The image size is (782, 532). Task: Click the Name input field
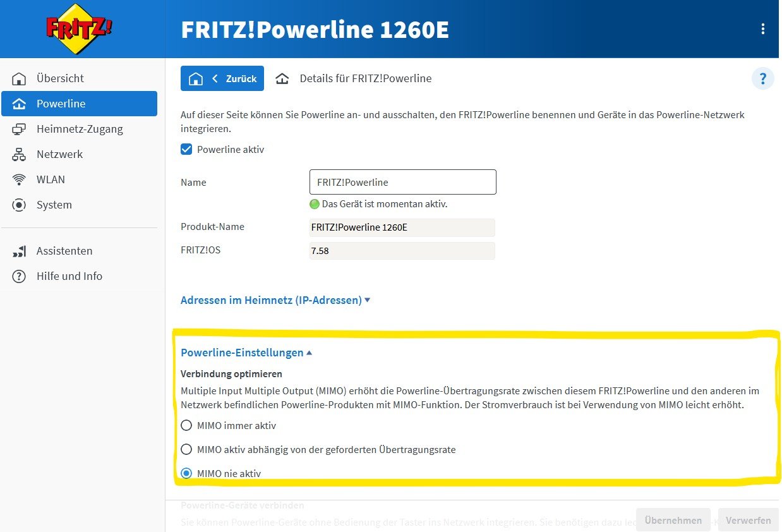coord(403,182)
